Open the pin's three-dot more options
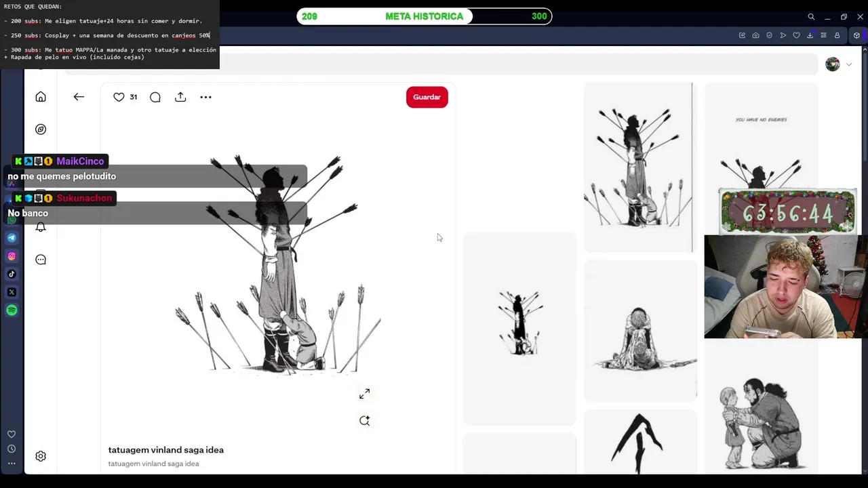Viewport: 868px width, 488px height. point(205,97)
